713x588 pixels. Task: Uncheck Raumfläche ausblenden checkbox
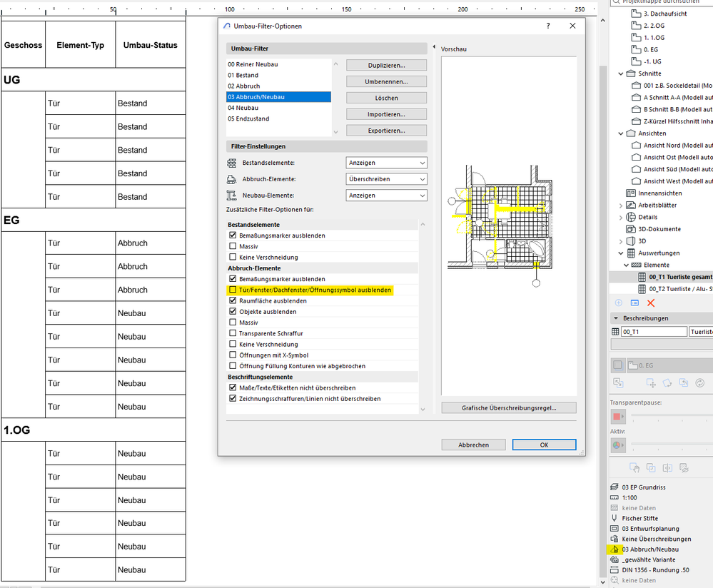tap(233, 301)
